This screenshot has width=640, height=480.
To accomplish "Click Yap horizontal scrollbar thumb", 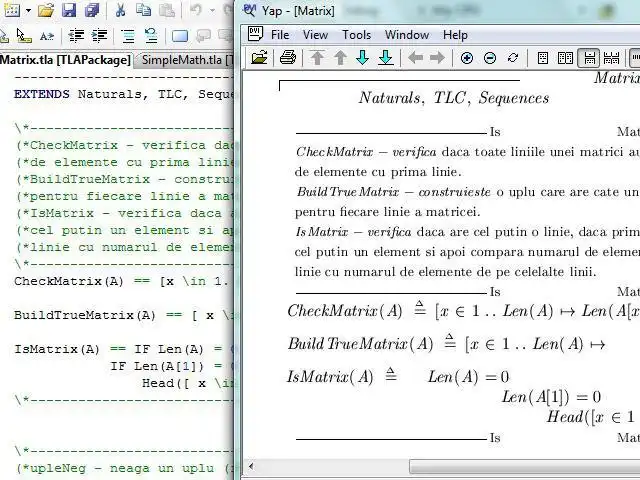I will [x=524, y=466].
